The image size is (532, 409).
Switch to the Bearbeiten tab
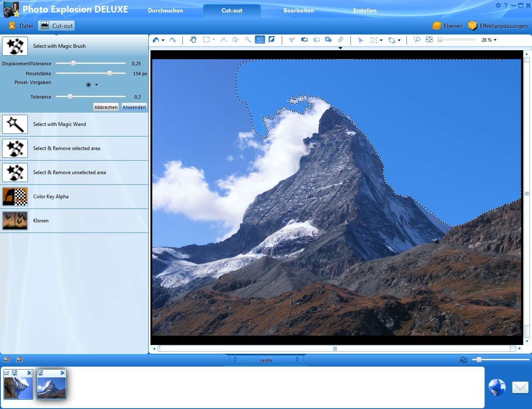click(298, 10)
